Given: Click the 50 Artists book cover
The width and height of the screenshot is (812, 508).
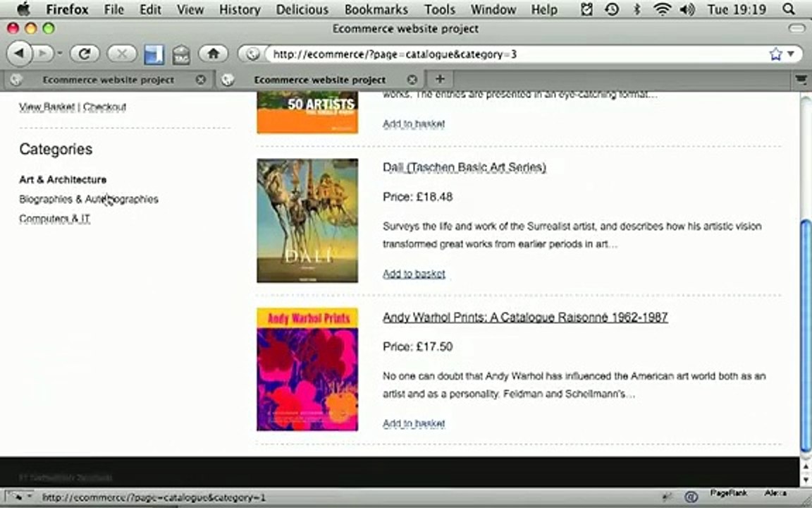Looking at the screenshot, I should (x=307, y=112).
